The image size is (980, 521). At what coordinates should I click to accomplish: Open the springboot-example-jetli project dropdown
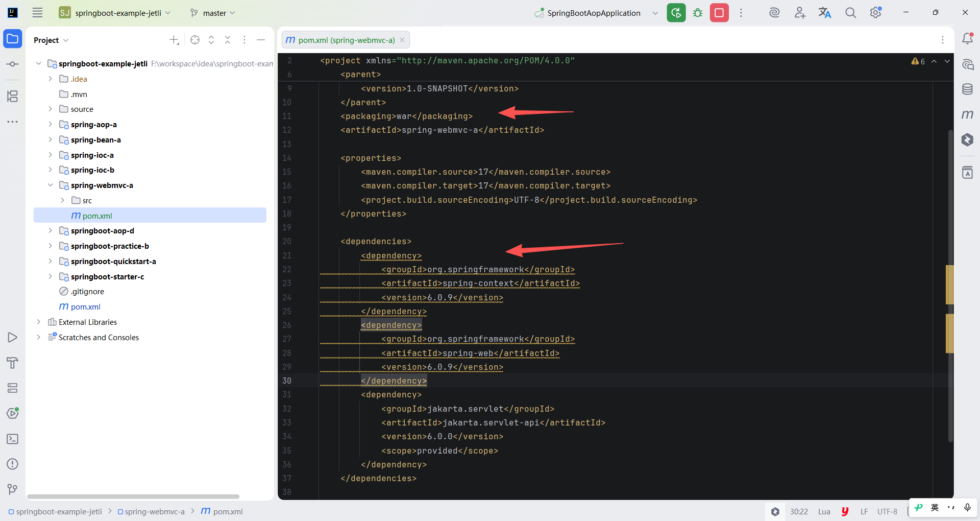115,13
